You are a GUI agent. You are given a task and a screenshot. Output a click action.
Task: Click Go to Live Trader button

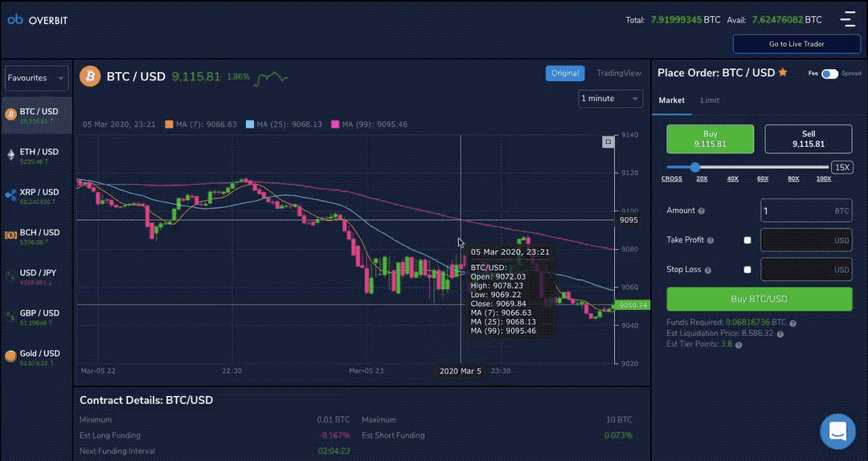pos(796,43)
